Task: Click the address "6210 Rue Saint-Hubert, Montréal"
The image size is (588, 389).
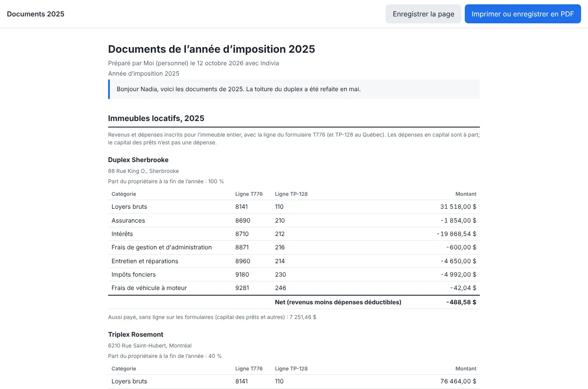Action: (150, 346)
